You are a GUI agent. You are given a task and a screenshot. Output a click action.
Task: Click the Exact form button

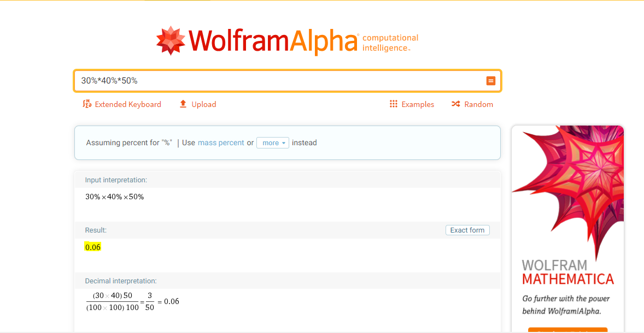coord(467,230)
